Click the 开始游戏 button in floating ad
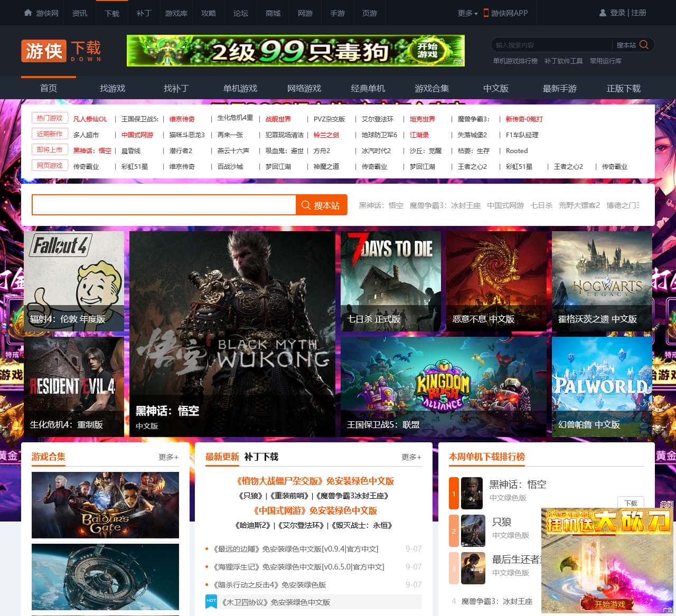 coord(610,604)
